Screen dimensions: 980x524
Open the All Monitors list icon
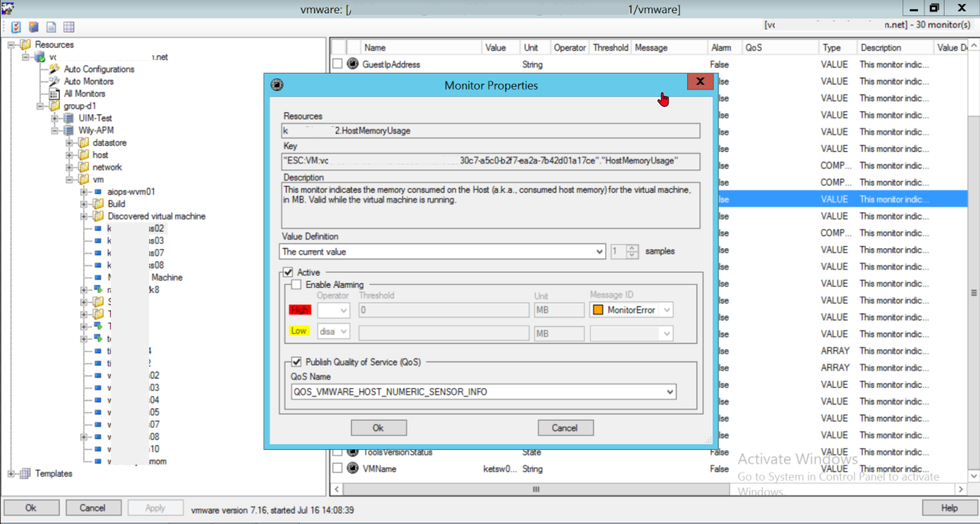click(x=53, y=94)
